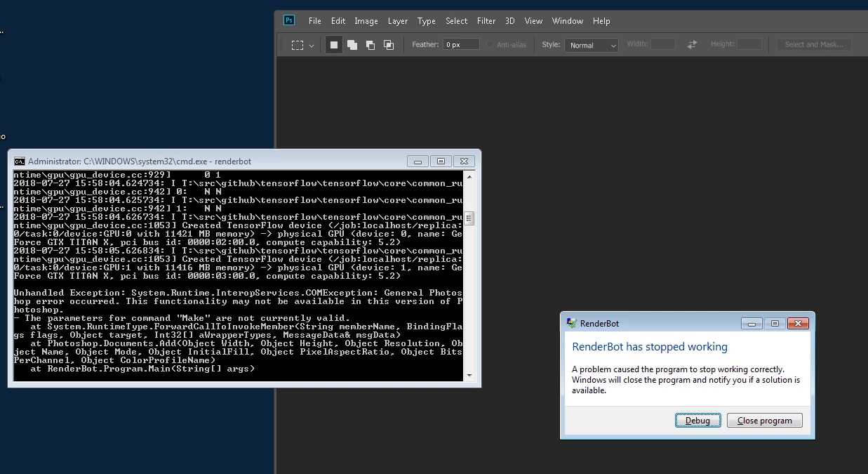Image resolution: width=868 pixels, height=474 pixels.
Task: Open the Rectangular Marquee tool preset picker
Action: click(x=304, y=45)
